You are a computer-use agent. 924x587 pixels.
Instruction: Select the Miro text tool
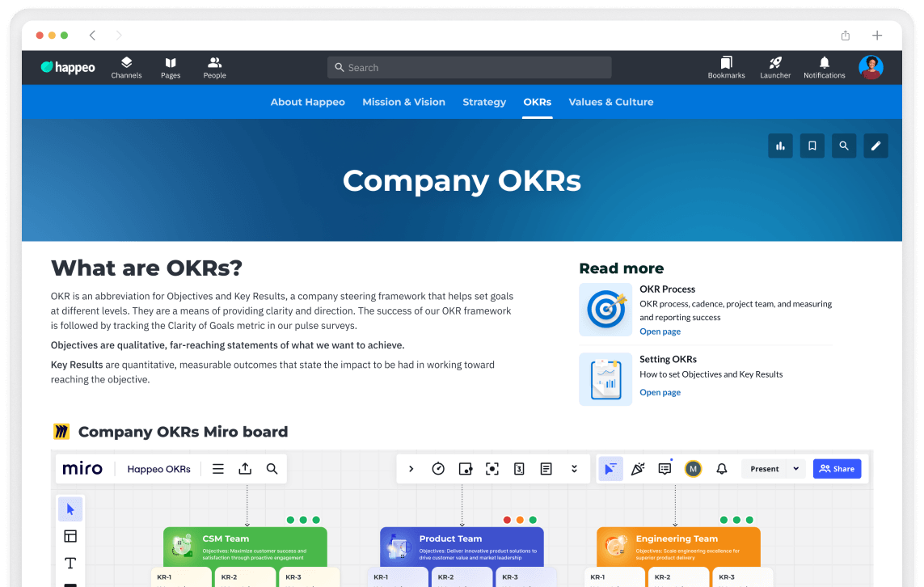point(70,563)
